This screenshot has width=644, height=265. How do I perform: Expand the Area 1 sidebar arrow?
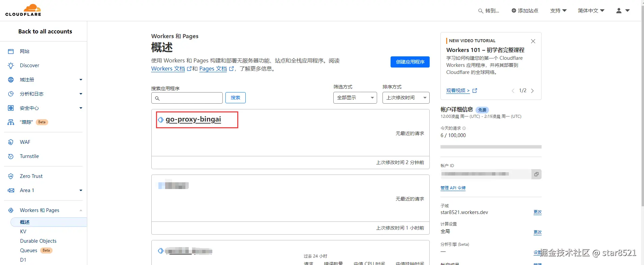(81, 190)
